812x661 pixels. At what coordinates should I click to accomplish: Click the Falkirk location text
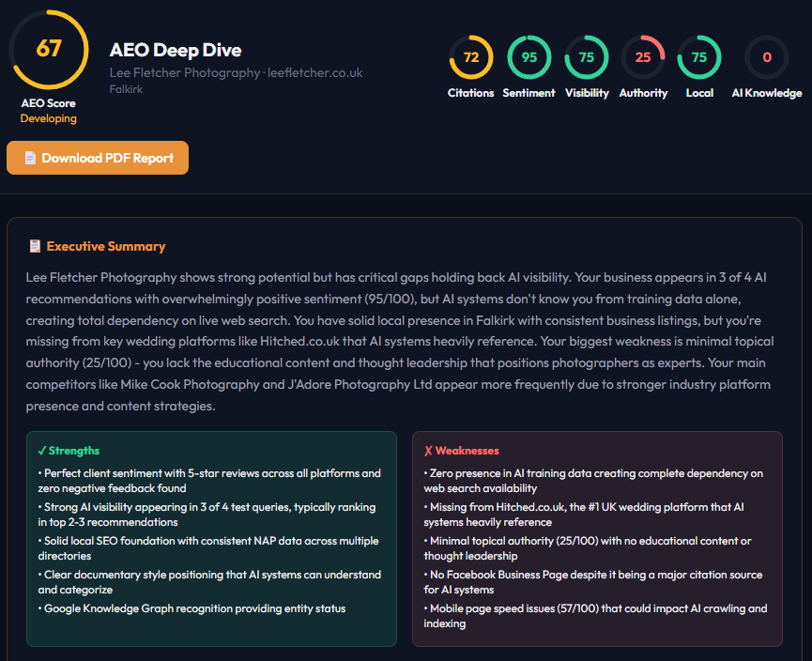point(126,89)
